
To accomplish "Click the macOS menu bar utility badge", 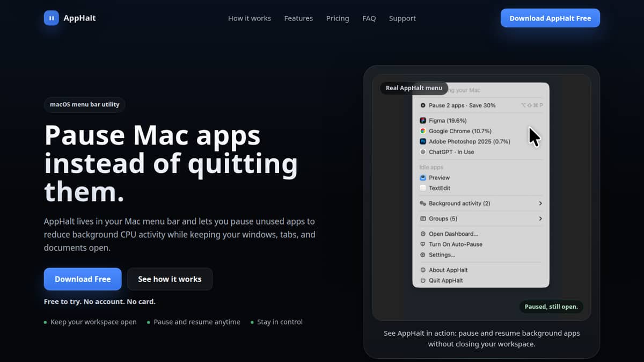I will (85, 105).
